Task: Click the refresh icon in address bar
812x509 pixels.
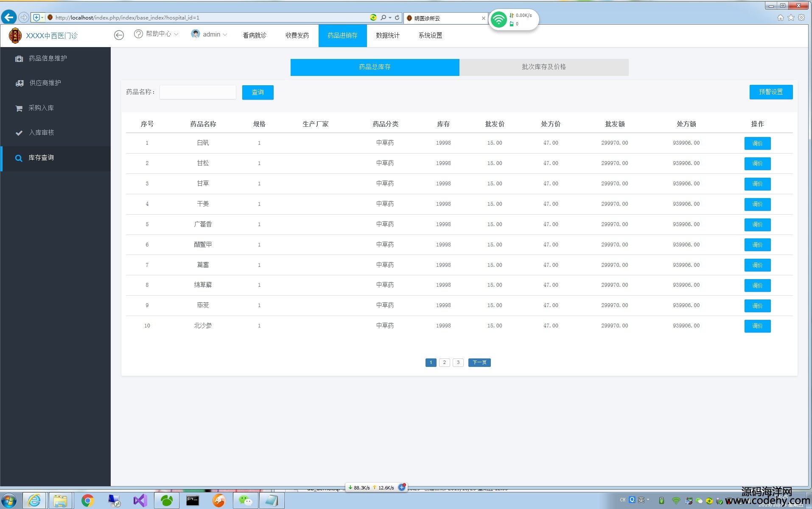Action: tap(397, 17)
